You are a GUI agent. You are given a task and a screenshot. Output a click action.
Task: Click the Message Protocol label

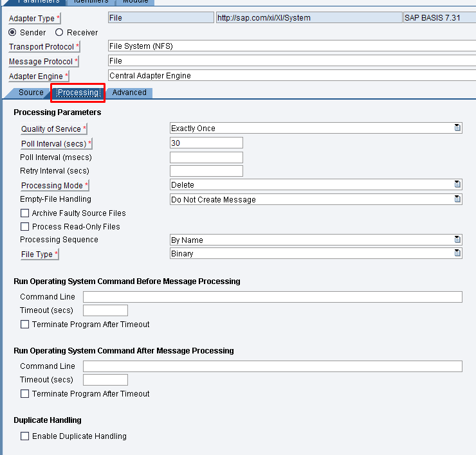pos(43,62)
